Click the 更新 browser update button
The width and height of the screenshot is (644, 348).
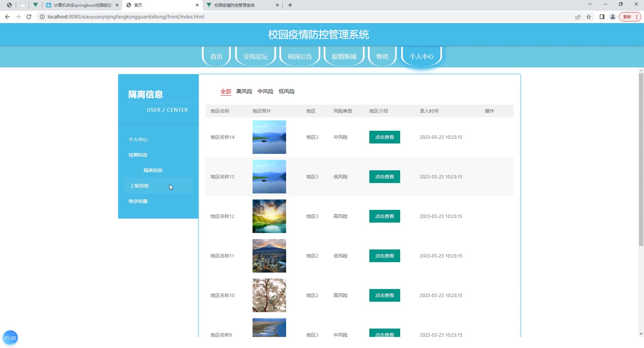coord(630,17)
